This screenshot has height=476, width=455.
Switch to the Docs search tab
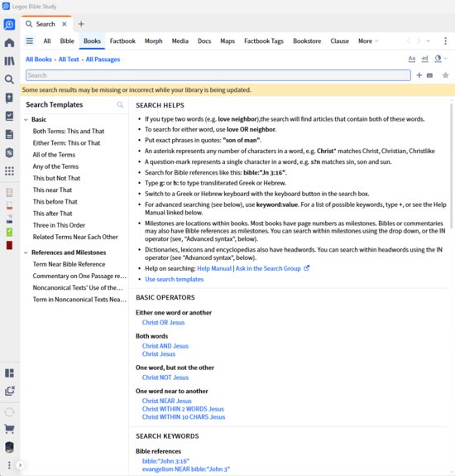[204, 41]
